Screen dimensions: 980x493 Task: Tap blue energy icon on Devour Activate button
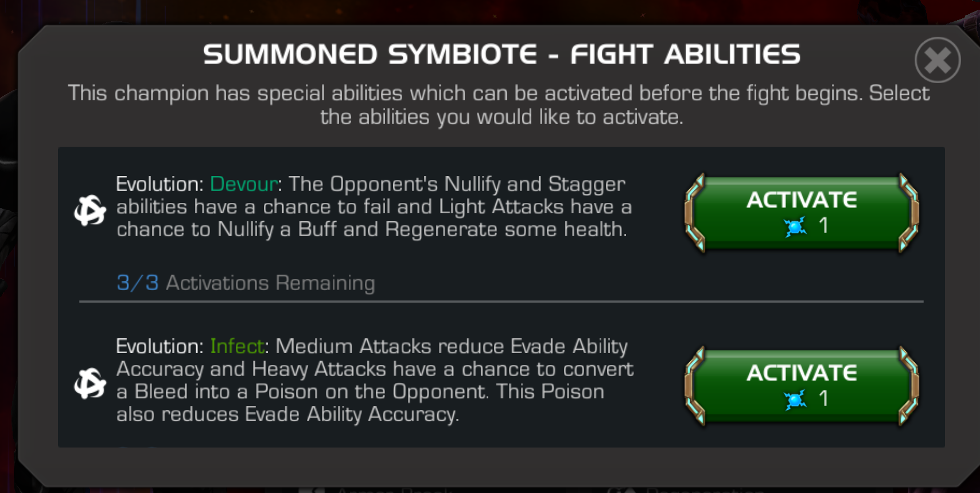point(795,227)
